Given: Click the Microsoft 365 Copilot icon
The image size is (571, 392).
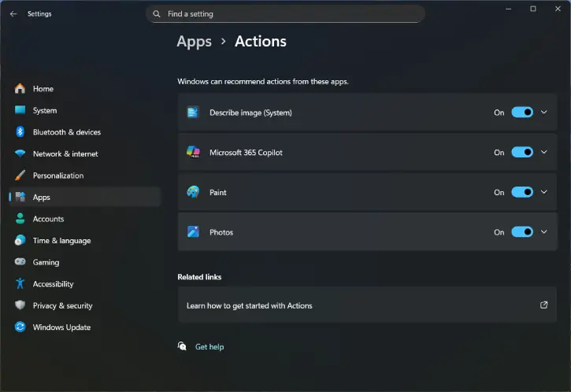Looking at the screenshot, I should click(x=193, y=152).
